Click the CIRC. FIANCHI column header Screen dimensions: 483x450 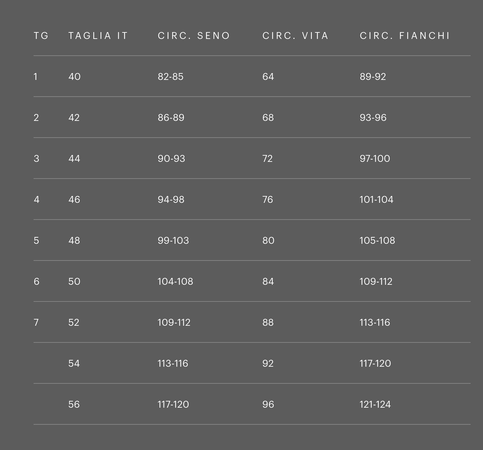point(405,36)
